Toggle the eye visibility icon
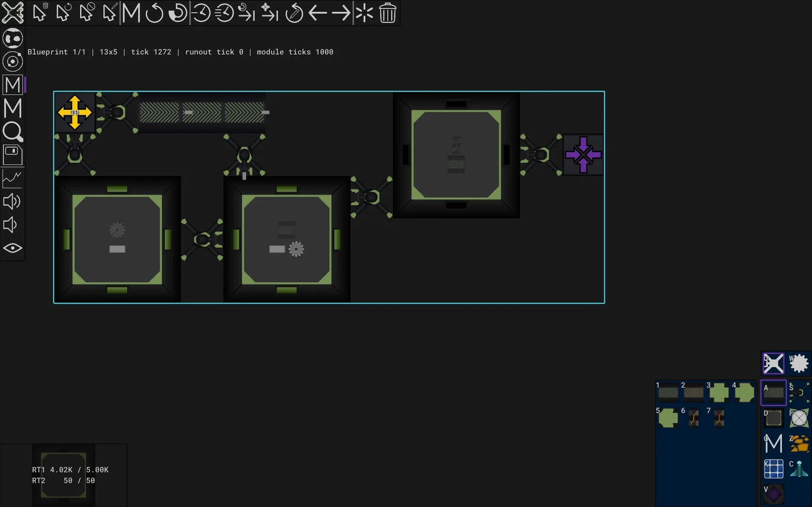The height and width of the screenshot is (507, 812). [13, 248]
